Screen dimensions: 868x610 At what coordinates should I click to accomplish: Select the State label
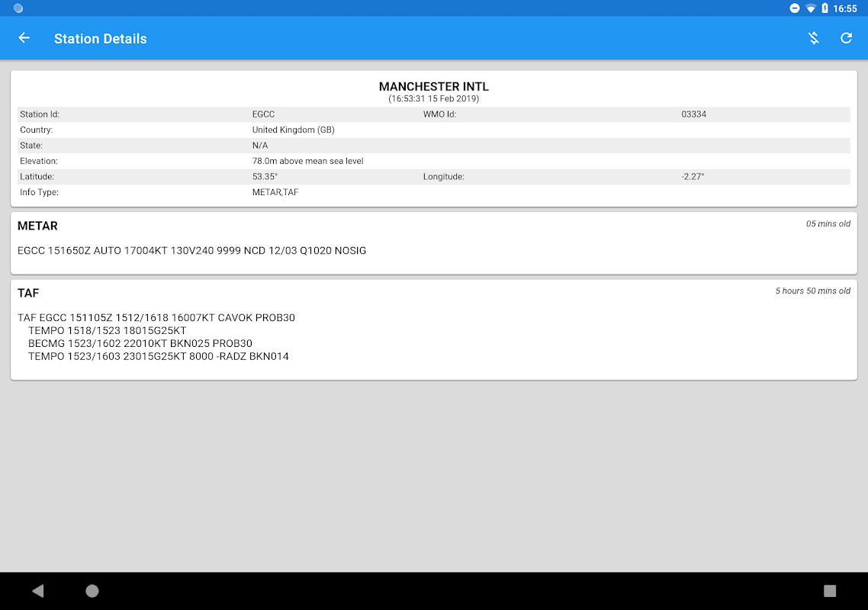[31, 145]
